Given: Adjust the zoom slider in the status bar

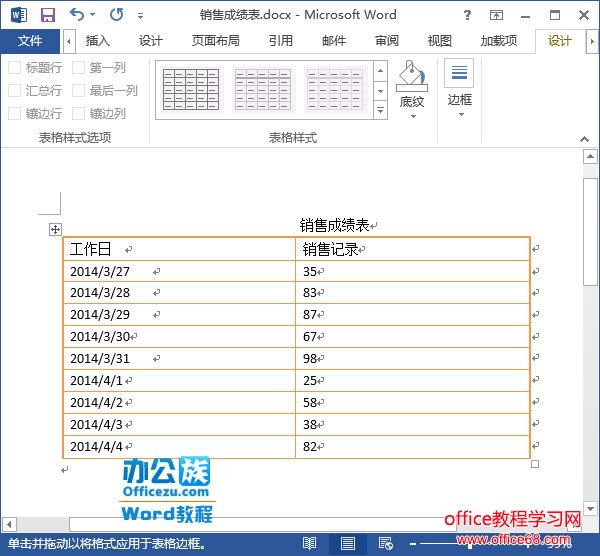Looking at the screenshot, I should (470, 543).
